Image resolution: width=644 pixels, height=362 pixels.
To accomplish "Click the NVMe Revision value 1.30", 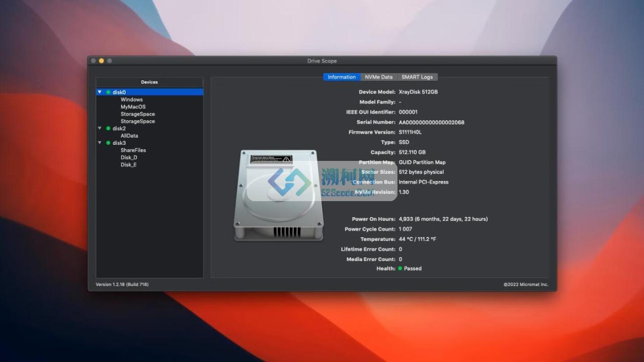I will (x=404, y=192).
